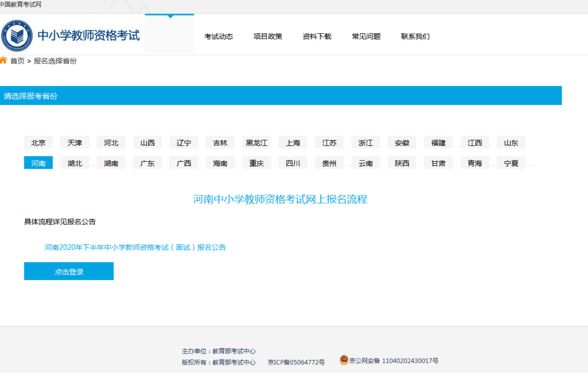Click the 报名选择省份 breadcrumb text

pyautogui.click(x=55, y=61)
